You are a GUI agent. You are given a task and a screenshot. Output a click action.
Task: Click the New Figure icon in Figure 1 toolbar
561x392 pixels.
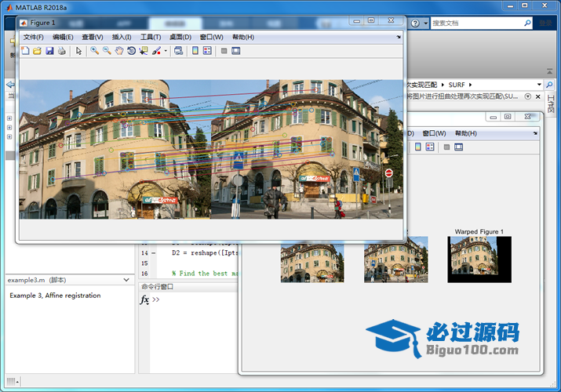[25, 51]
